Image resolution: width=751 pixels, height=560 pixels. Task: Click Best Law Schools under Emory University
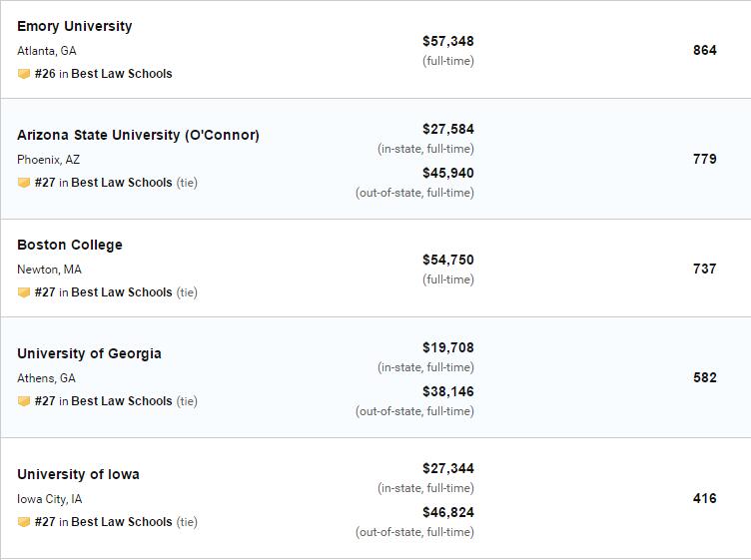[x=122, y=74]
